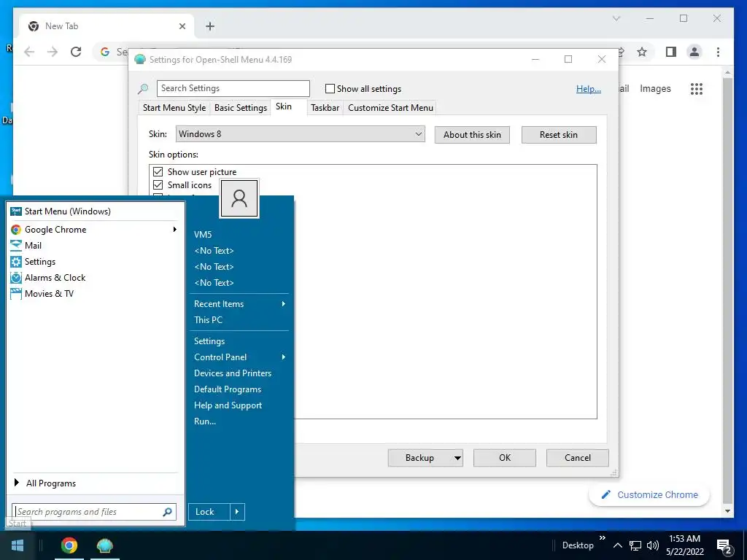Click the network icon in system tray

(635, 545)
